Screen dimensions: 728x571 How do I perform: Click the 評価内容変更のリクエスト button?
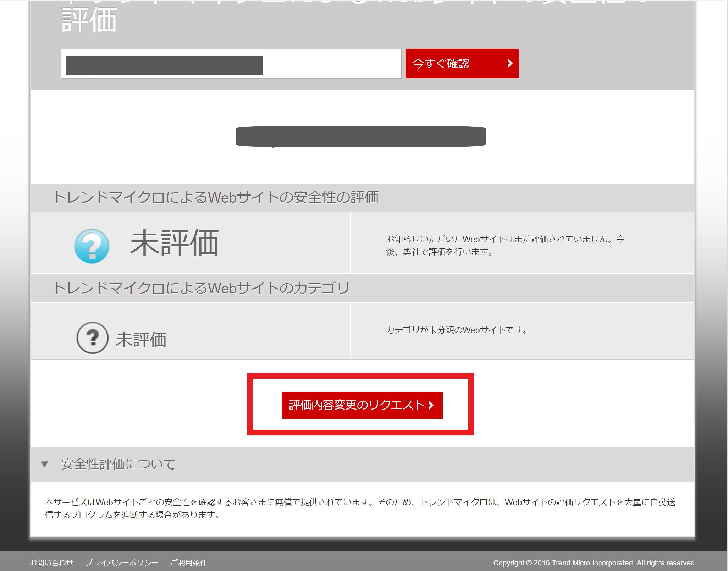coord(362,405)
